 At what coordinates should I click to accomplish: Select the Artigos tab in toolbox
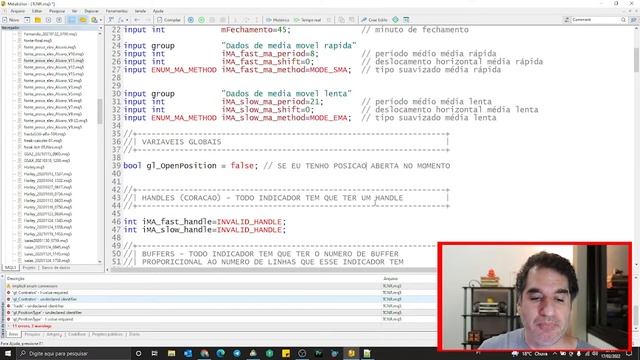[54, 334]
